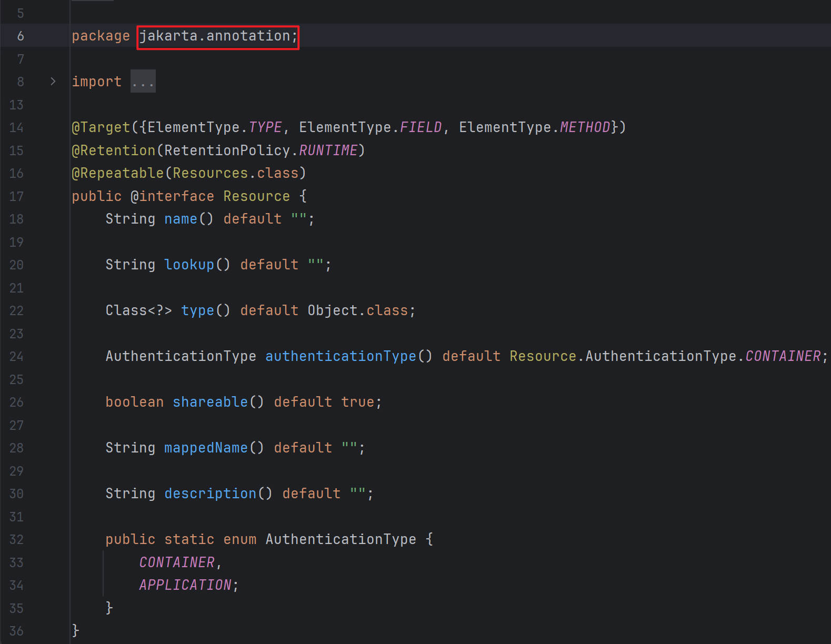Click line number 32 in the gutter

[16, 539]
